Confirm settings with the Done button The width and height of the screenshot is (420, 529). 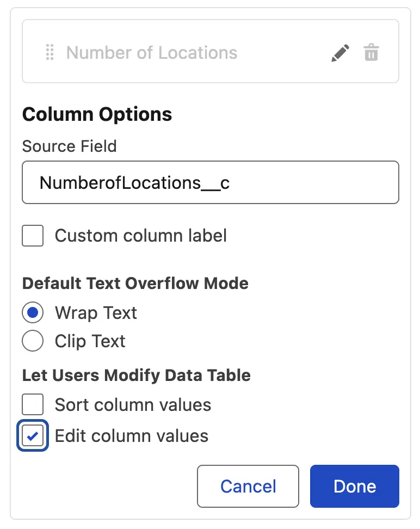(355, 486)
